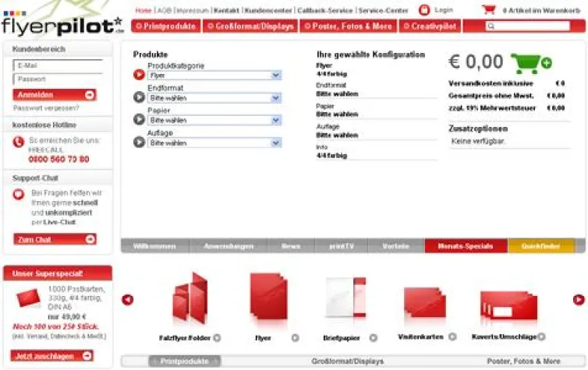588x370 pixels.
Task: Focus the header search field
Action: tap(528, 26)
